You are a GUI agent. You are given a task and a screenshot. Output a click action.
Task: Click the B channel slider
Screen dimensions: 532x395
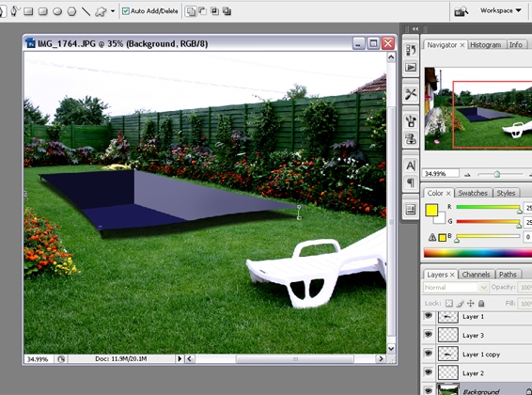tap(488, 236)
